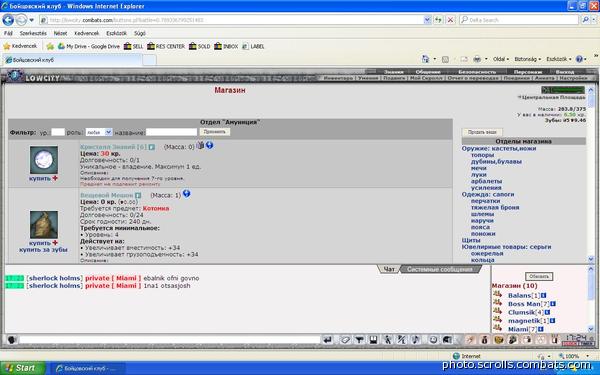This screenshot has height=375, width=600.
Task: Click the info icon beside Вещевой Мешок
Action: coord(138,196)
